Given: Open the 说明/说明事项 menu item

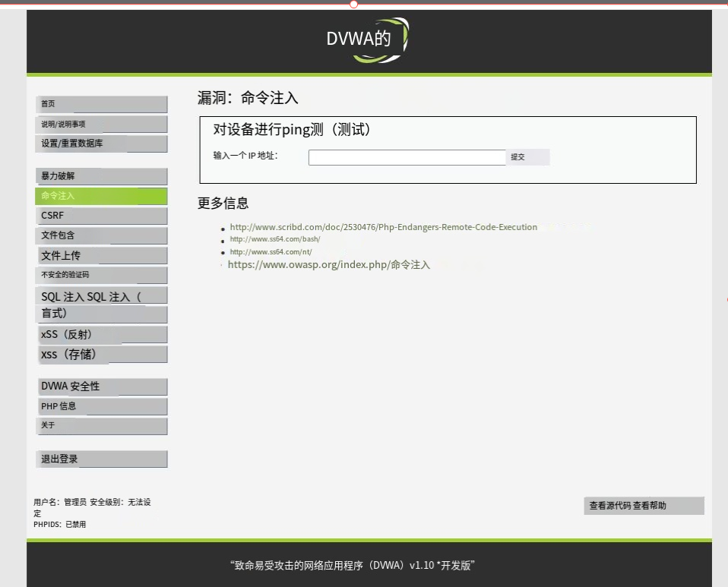Looking at the screenshot, I should tap(101, 124).
